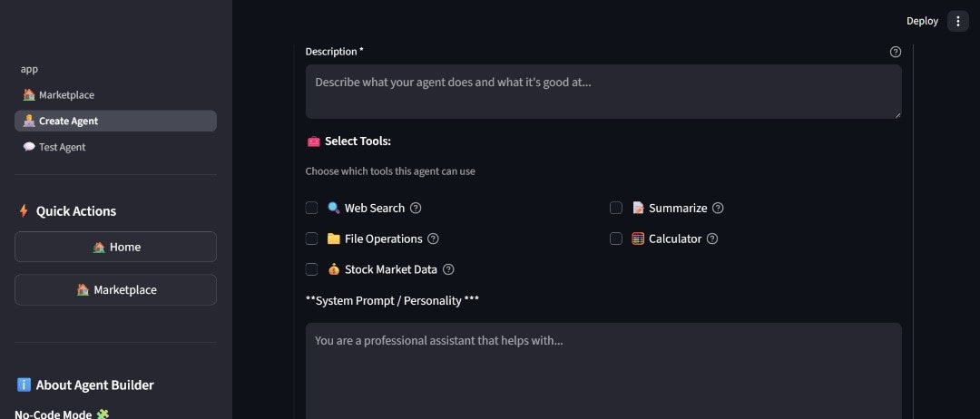The image size is (980, 419).
Task: Open the Marketplace page in sidebar navigation
Action: [66, 95]
